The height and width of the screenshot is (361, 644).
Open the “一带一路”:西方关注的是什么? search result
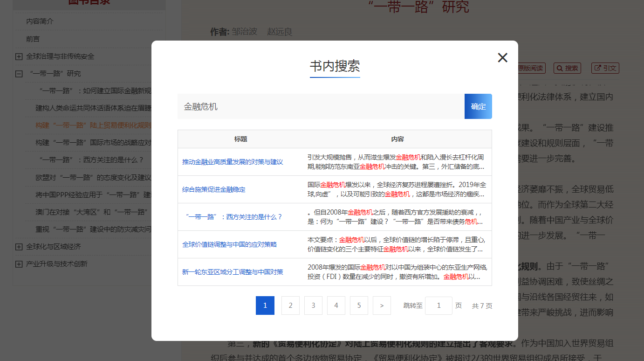click(x=233, y=217)
